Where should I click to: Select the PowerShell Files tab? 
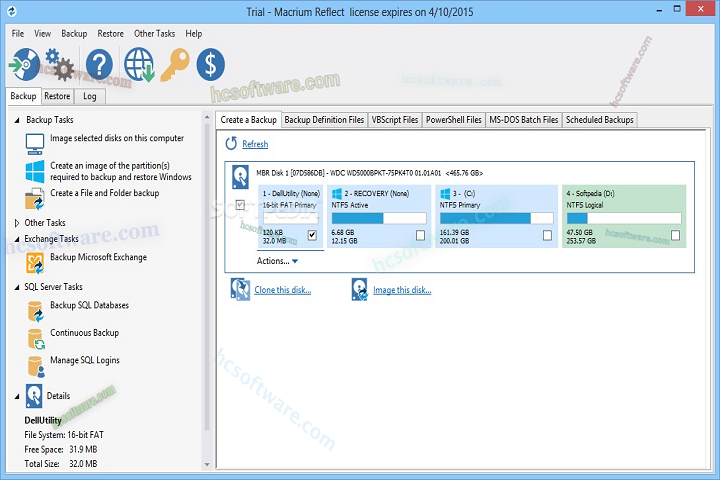point(454,120)
